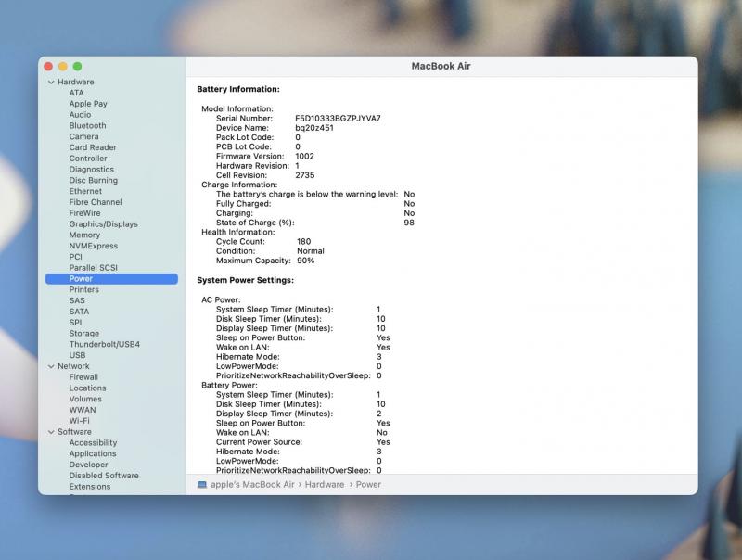This screenshot has width=742, height=560.
Task: Open the Graphics/Displays hardware entry
Action: click(x=103, y=224)
